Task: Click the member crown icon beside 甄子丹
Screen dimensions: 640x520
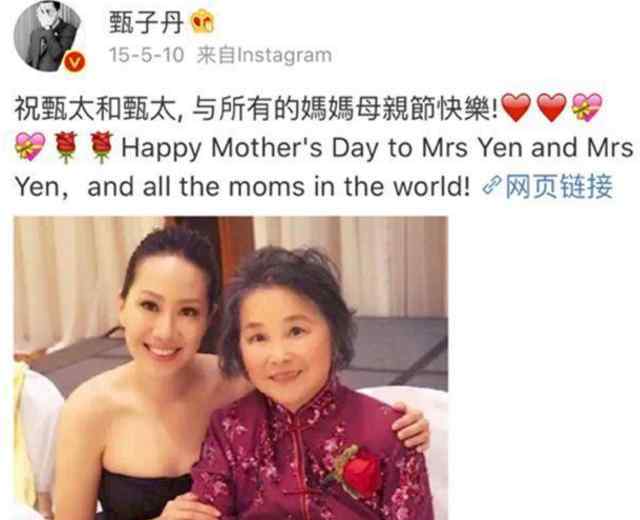Action: click(203, 22)
